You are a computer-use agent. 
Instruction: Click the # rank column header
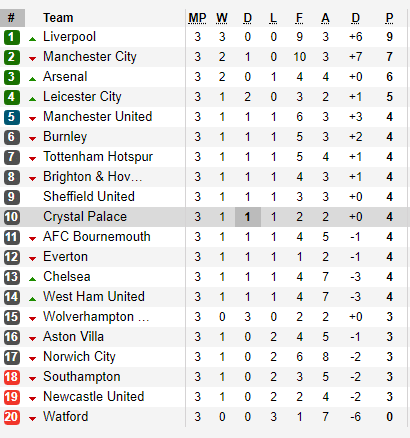point(12,18)
